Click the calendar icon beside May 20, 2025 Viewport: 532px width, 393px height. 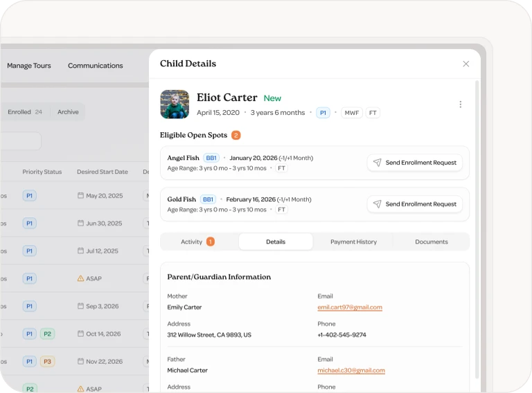pyautogui.click(x=80, y=196)
